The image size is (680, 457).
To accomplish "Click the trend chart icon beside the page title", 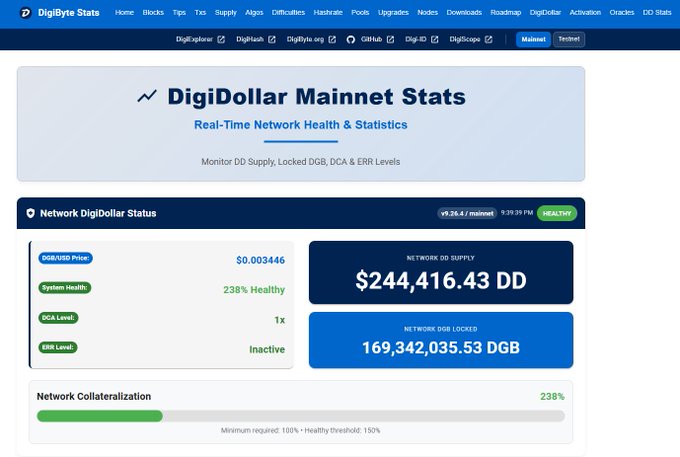I will (147, 96).
